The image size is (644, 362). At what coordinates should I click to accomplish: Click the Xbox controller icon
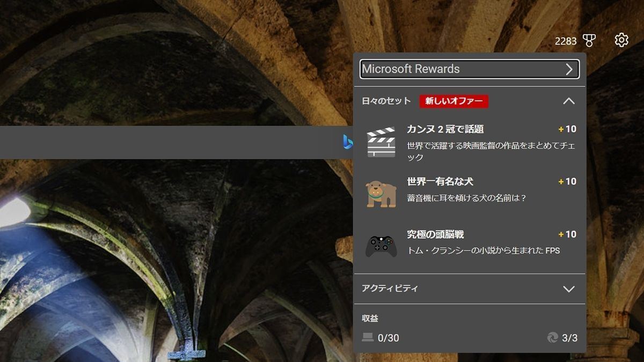click(382, 246)
